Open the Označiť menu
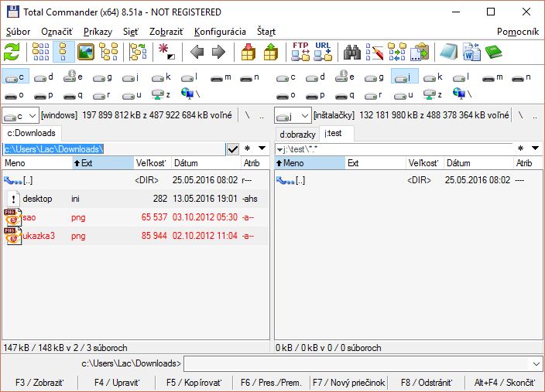 (x=57, y=32)
